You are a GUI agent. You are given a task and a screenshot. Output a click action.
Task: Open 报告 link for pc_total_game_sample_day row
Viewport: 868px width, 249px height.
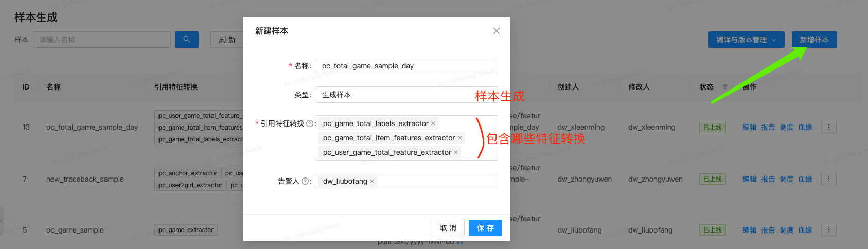click(x=768, y=127)
